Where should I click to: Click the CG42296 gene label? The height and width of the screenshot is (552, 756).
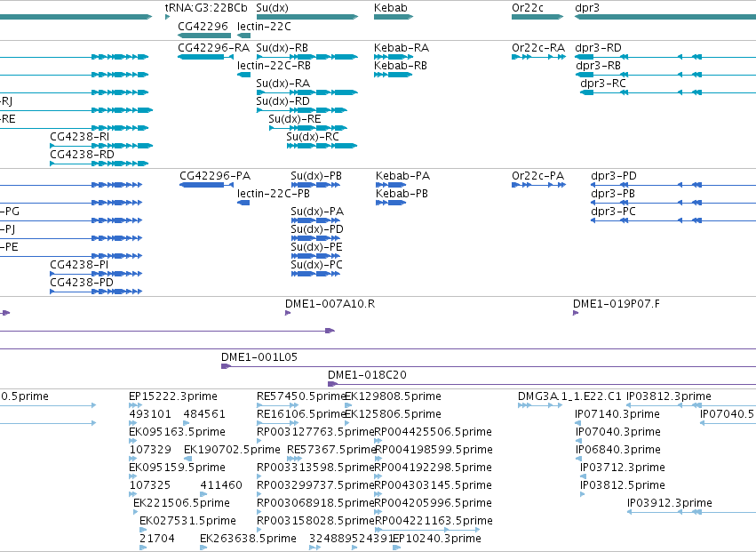(203, 26)
